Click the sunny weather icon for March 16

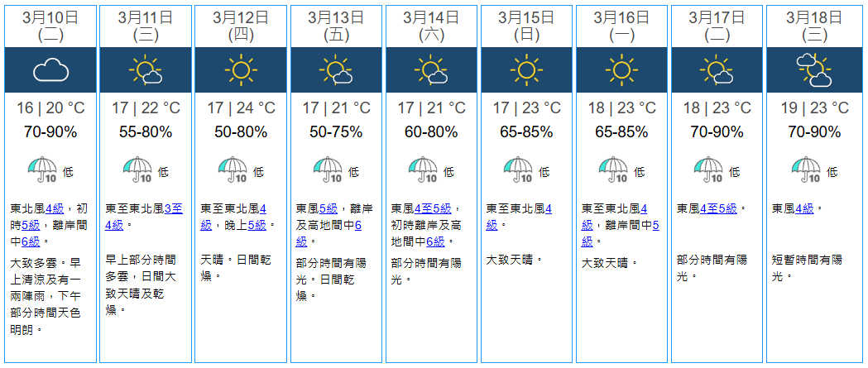(x=621, y=70)
